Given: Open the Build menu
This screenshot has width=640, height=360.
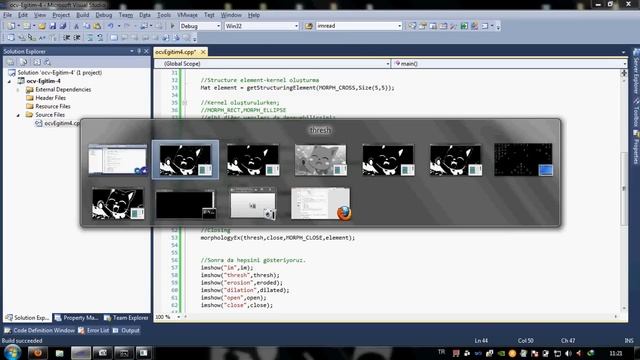Looking at the screenshot, I should [83, 15].
